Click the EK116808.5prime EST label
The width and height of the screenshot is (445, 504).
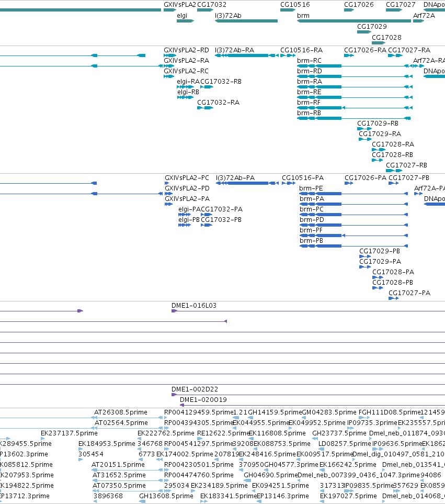click(277, 433)
